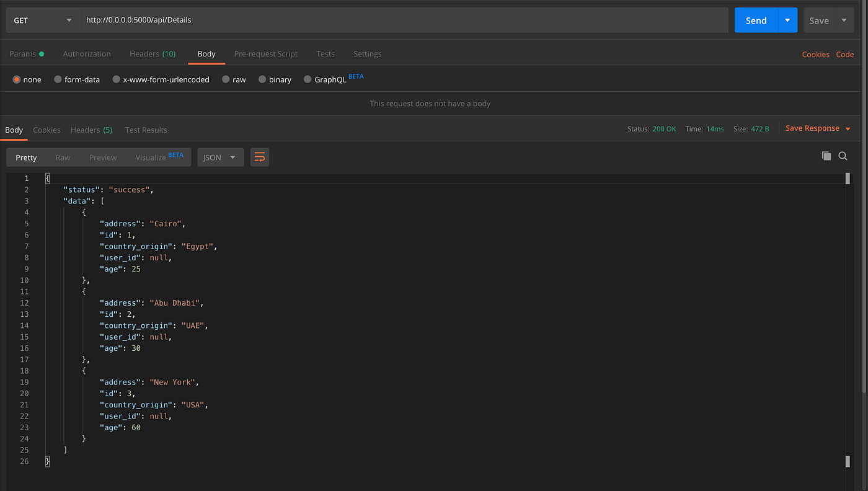The width and height of the screenshot is (868, 491).
Task: Switch to the response Headers (5) tab
Action: [92, 130]
